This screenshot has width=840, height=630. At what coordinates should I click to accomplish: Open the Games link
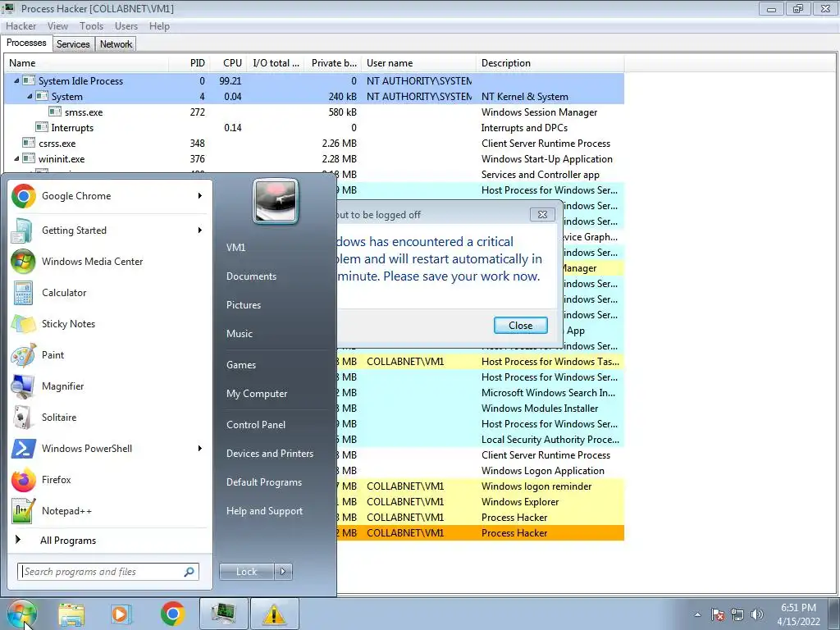pos(241,365)
